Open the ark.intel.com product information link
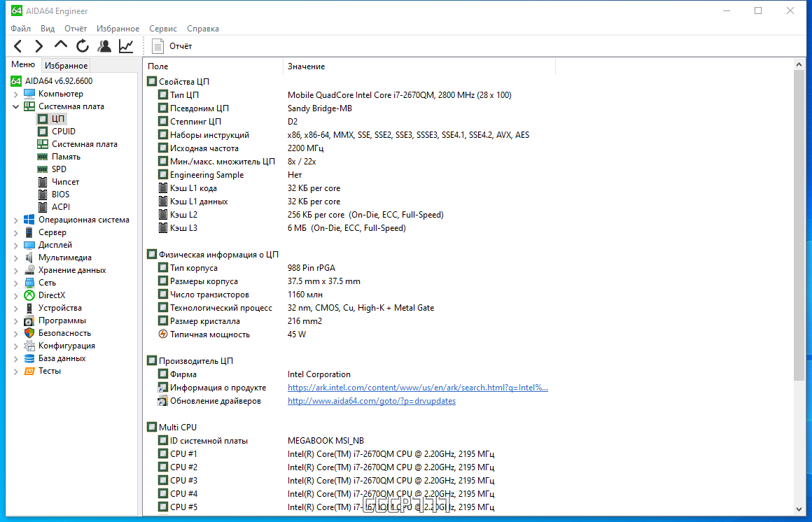Viewport: 812px width, 522px height. click(x=418, y=388)
